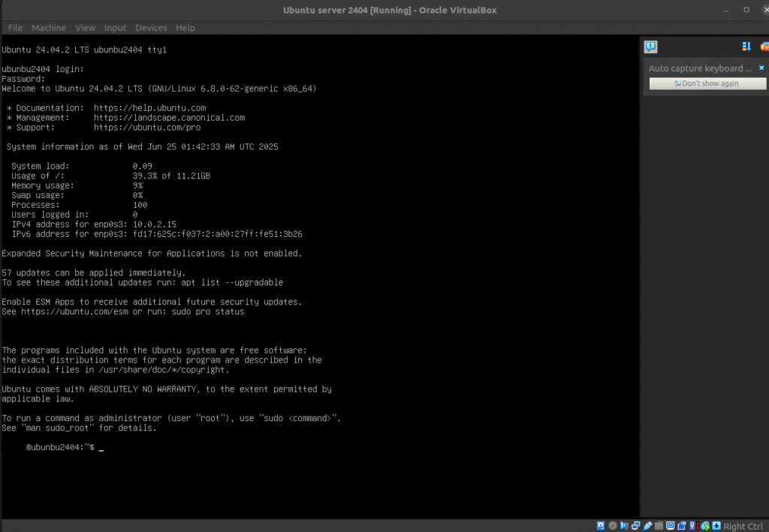Toggle notification sort order icon
This screenshot has width=769, height=532.
(746, 47)
